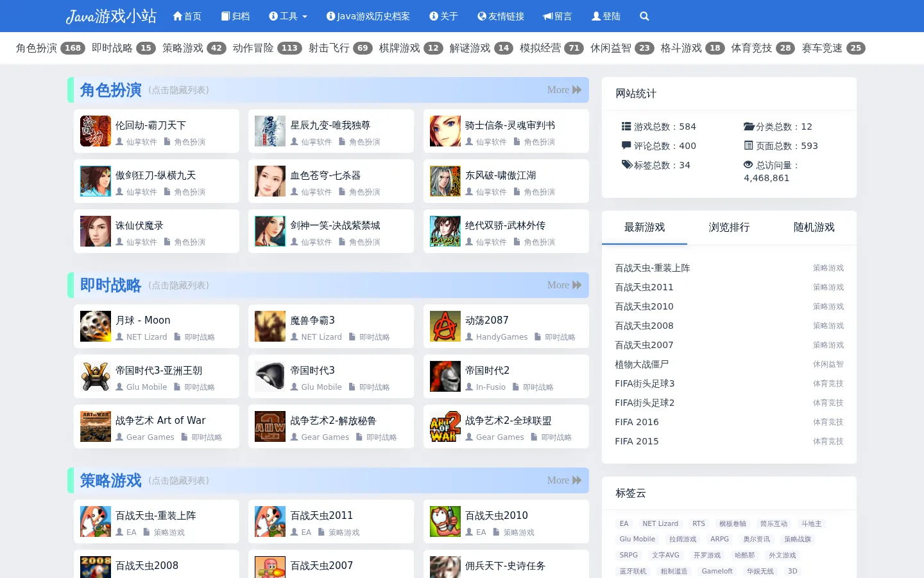
Task: Click HandyGames author under 动荡2087
Action: [502, 337]
